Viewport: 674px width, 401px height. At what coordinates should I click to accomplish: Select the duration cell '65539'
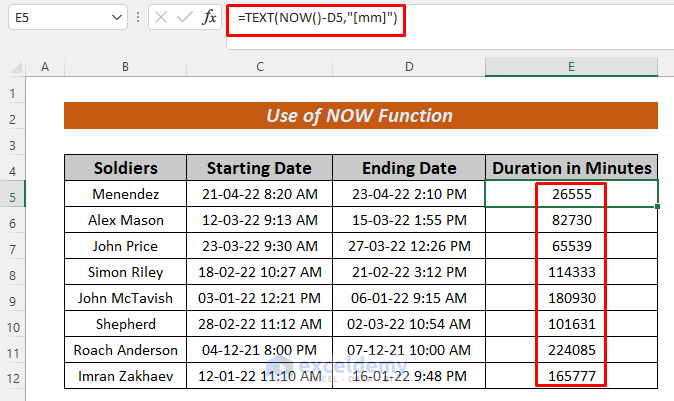click(572, 246)
